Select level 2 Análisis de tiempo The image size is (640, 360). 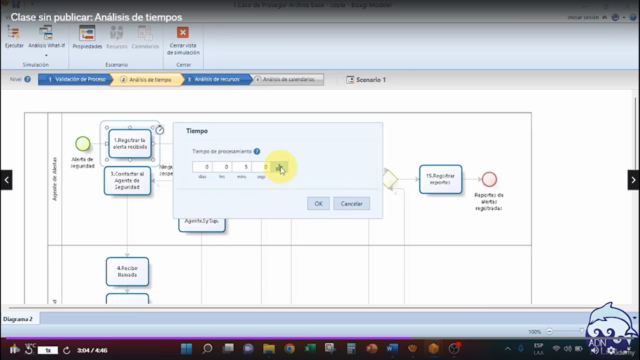click(x=147, y=80)
